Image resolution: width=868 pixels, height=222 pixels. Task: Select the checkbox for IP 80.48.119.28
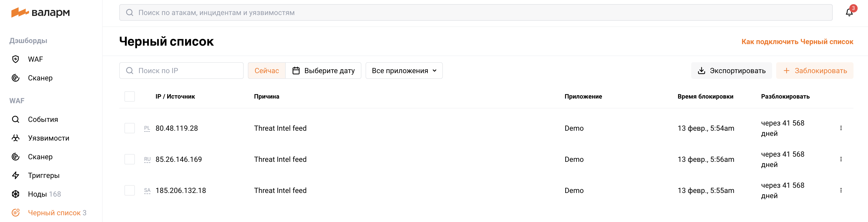tap(129, 128)
